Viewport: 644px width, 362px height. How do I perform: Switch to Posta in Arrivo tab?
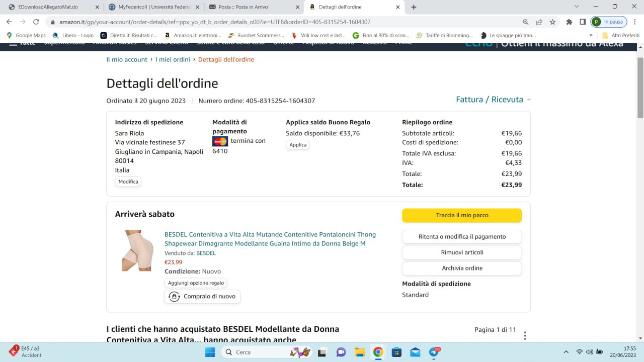[x=254, y=7]
